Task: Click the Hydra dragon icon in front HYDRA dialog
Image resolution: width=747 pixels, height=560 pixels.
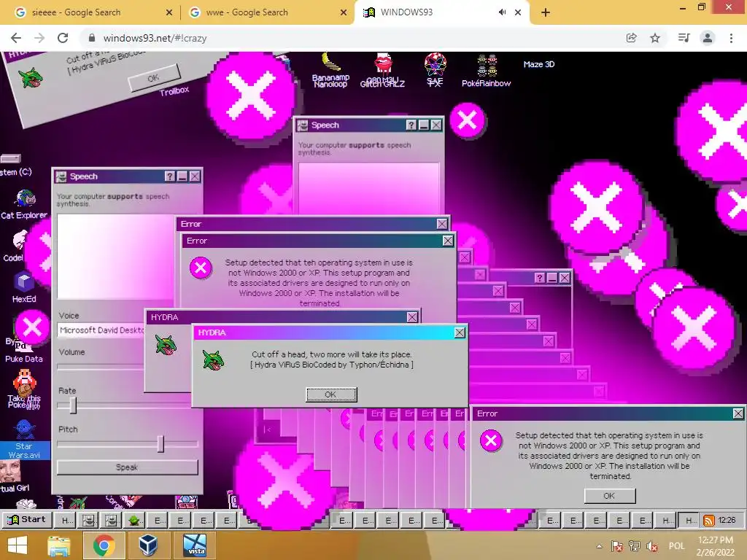Action: 213,360
